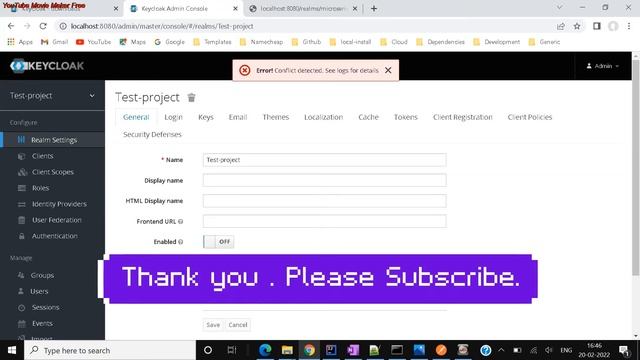Viewport: 640px width, 360px height.
Task: Click the Roles list icon
Action: click(22, 188)
